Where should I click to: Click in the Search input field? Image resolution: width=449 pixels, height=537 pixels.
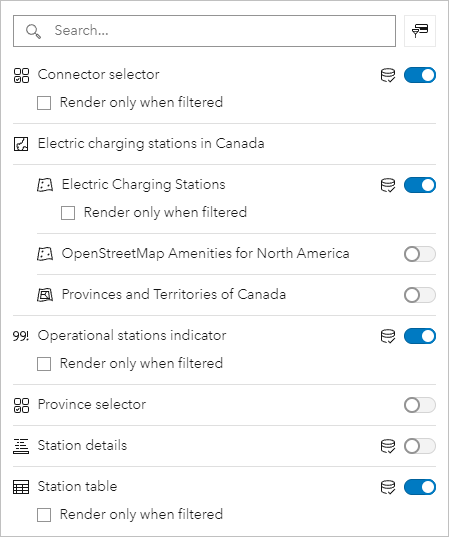204,31
